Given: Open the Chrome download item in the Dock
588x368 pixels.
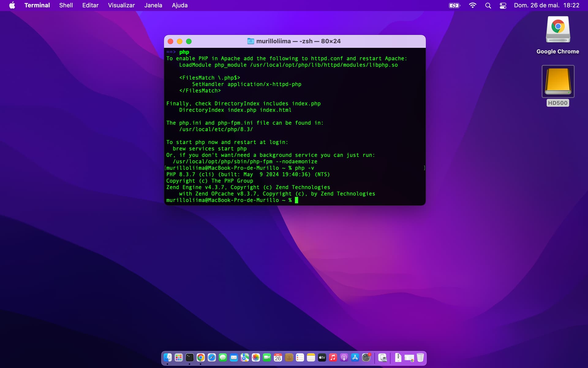Looking at the screenshot, I should [x=409, y=358].
